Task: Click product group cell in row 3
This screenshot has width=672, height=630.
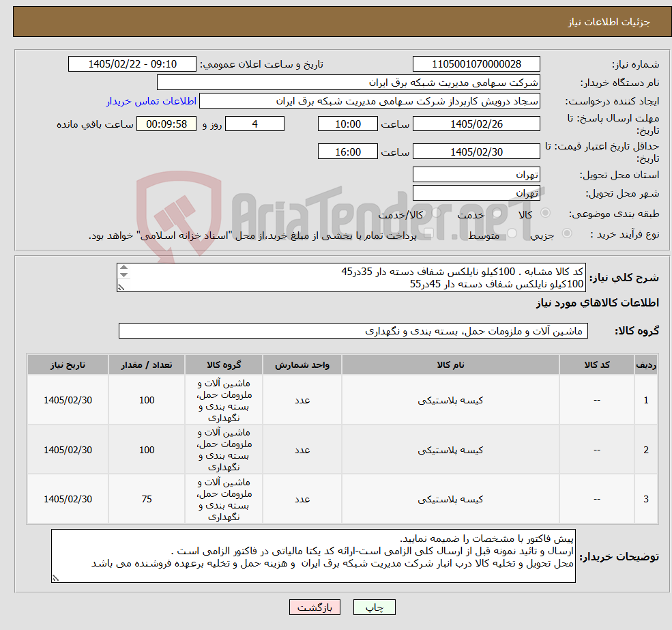Action: tap(224, 499)
